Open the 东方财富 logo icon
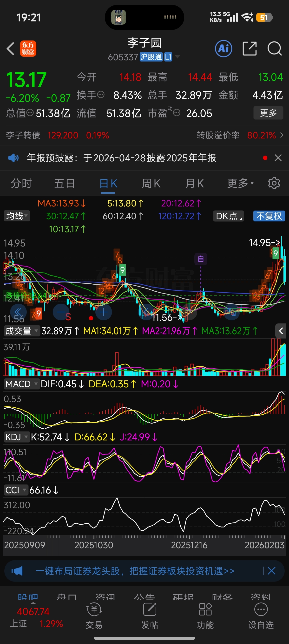Image resolution: width=289 pixels, height=644 pixels. [x=28, y=48]
